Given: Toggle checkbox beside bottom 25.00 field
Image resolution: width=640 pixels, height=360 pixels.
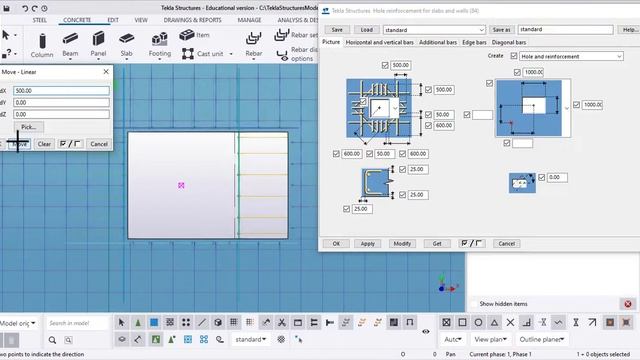Looking at the screenshot, I should point(346,209).
